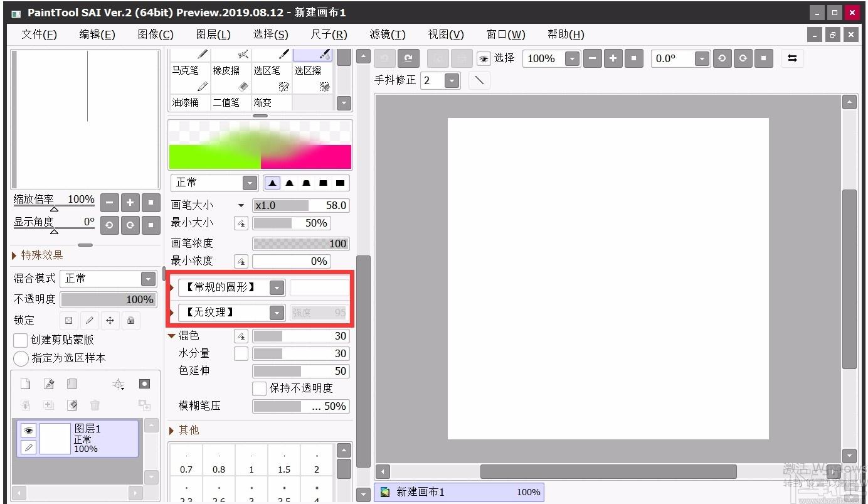Click the straight line drawing mode icon
This screenshot has width=868, height=504.
tap(479, 80)
